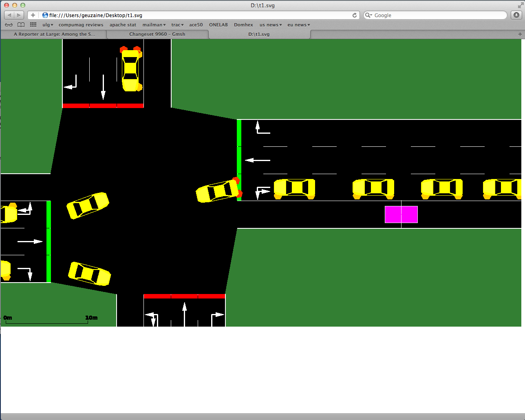
Task: Reload the page with the refresh icon
Action: (x=354, y=15)
